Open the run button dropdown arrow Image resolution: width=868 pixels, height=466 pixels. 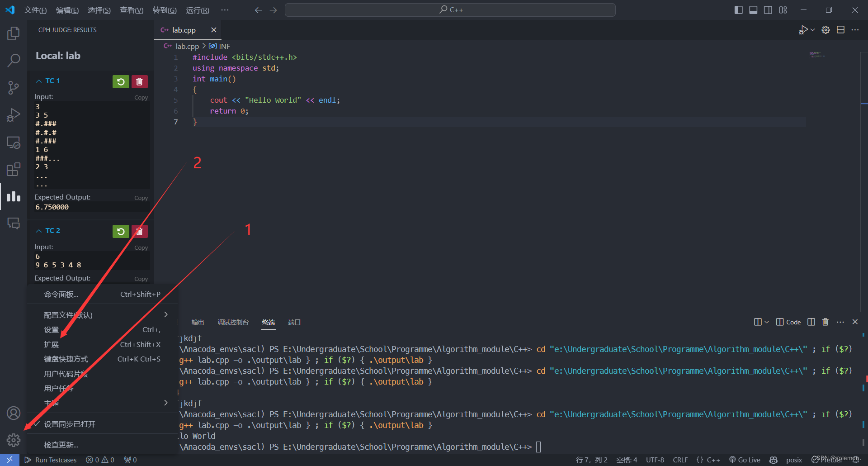pos(812,30)
